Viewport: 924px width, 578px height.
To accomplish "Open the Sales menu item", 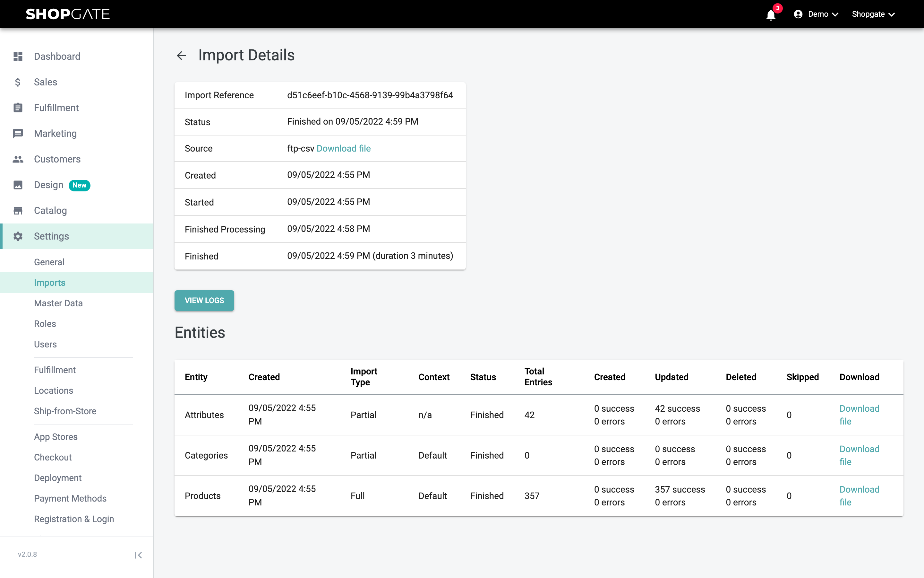I will [x=77, y=82].
